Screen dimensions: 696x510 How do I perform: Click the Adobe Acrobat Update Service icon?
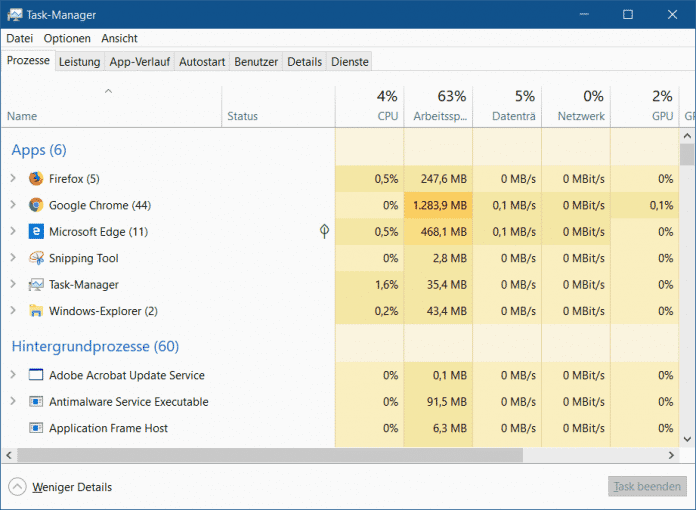click(x=36, y=376)
